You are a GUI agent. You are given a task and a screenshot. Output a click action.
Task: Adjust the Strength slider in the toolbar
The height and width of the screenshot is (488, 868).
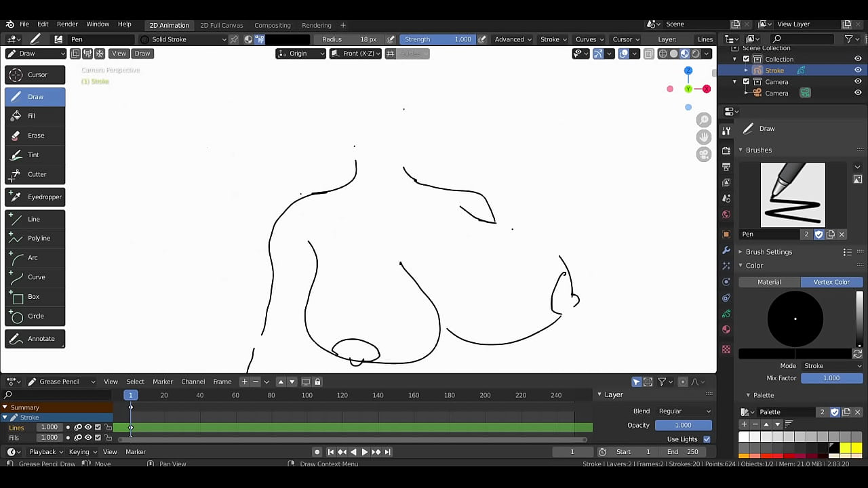(x=439, y=39)
